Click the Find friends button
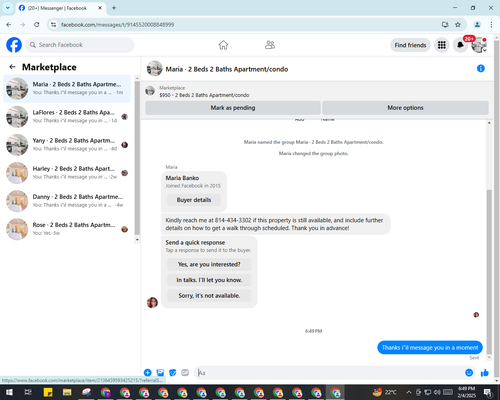Screen dimensions: 500x400 click(x=410, y=45)
